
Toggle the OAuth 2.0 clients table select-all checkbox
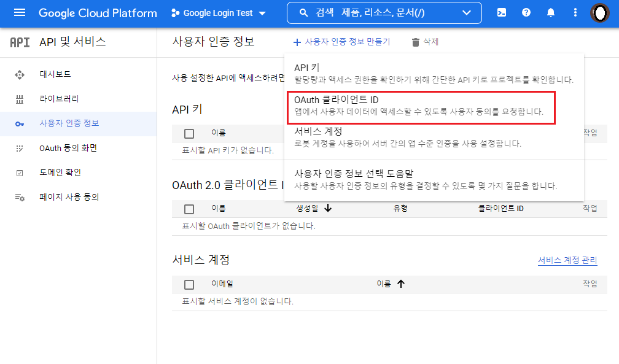click(x=189, y=209)
